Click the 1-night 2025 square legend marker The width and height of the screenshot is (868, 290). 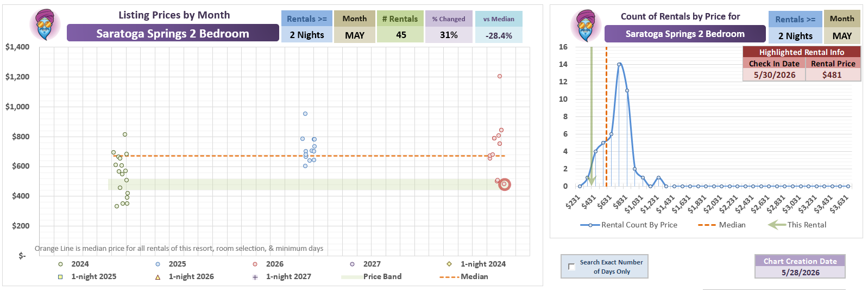point(61,276)
